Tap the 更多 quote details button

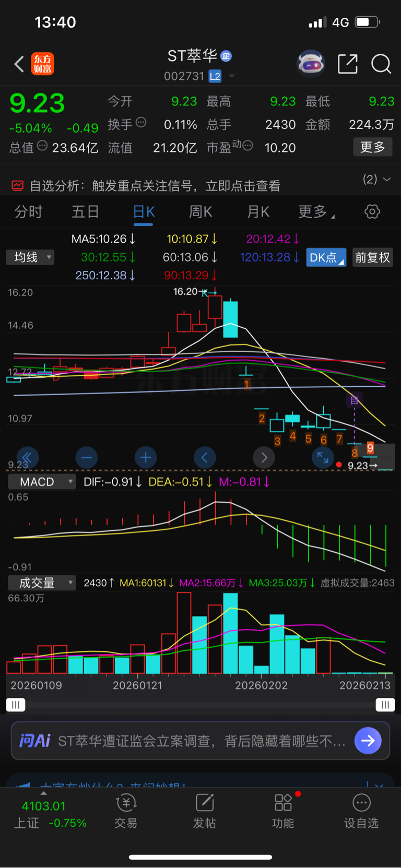click(373, 147)
